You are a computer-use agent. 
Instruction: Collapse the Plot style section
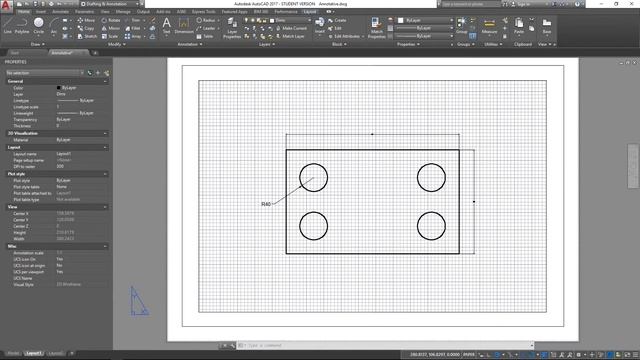coord(105,174)
